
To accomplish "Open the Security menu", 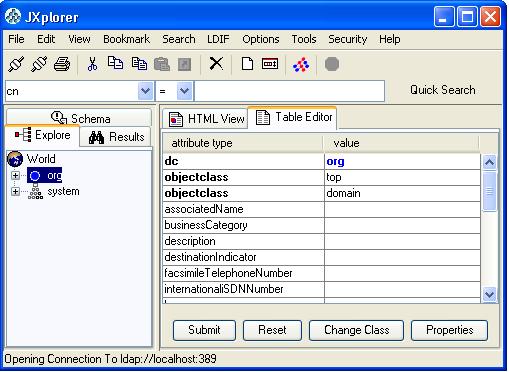I will coord(348,39).
